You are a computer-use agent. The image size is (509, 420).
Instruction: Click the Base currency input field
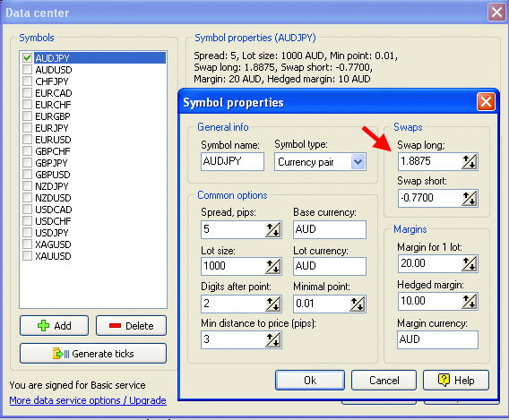pyautogui.click(x=330, y=229)
